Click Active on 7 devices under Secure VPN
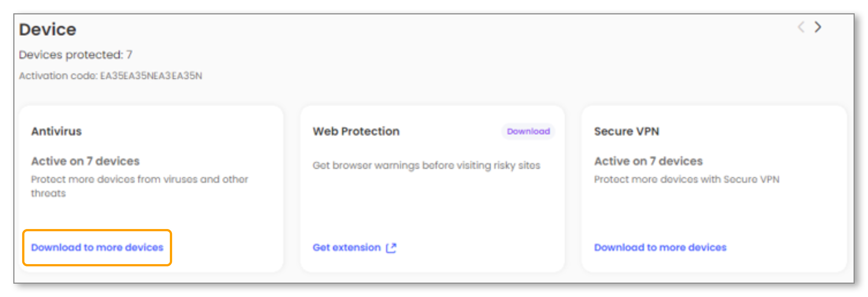This screenshot has height=297, width=868. [x=648, y=161]
